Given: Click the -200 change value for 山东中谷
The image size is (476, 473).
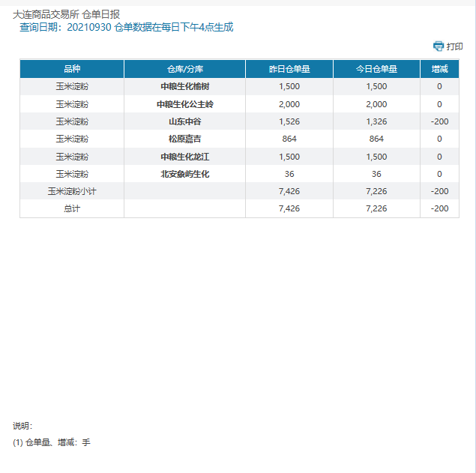Looking at the screenshot, I should 439,121.
